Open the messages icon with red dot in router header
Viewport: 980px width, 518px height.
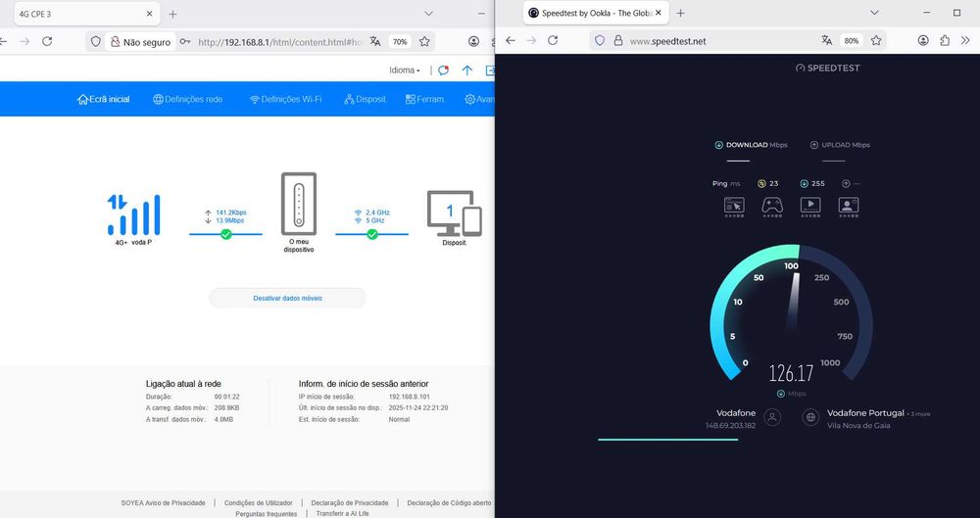[443, 71]
